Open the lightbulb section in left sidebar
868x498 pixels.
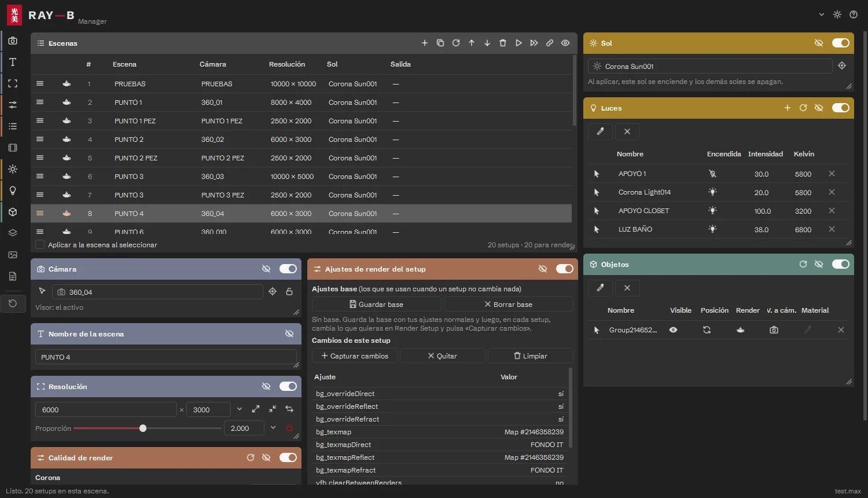pyautogui.click(x=13, y=191)
